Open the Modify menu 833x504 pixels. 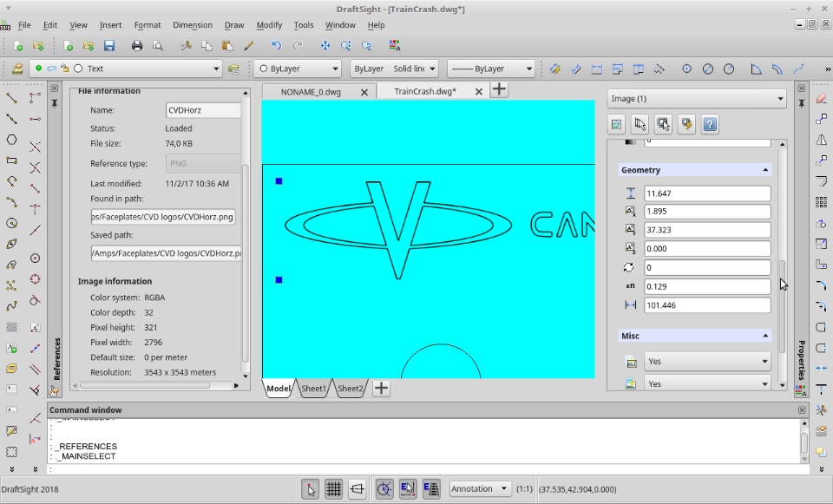point(269,25)
